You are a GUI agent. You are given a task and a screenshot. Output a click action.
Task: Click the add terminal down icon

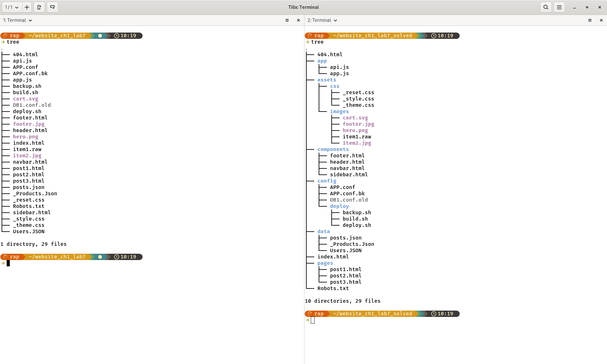pos(52,7)
